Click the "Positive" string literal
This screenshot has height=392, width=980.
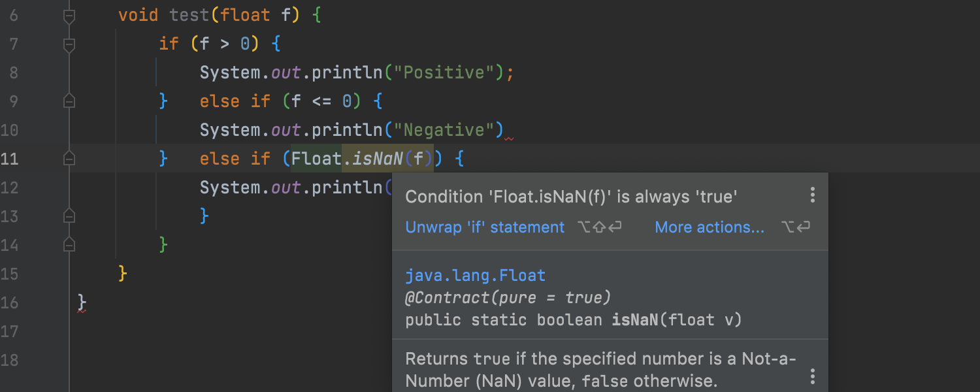(444, 73)
